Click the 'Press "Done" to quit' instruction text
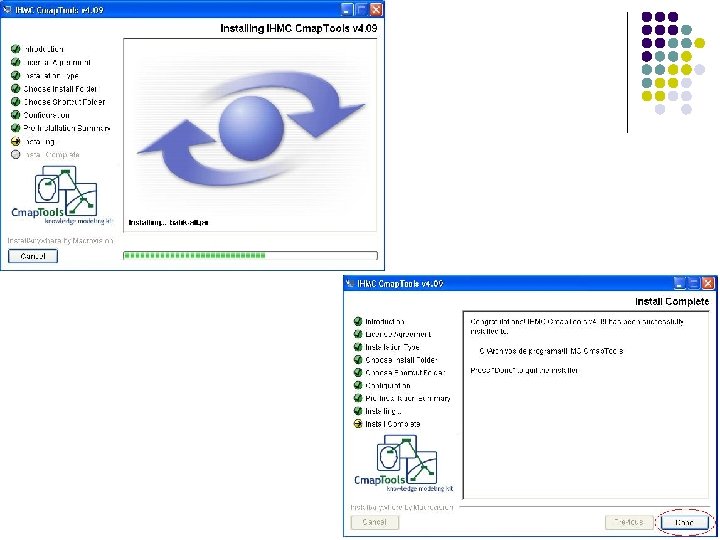720x540 pixels. 524,370
